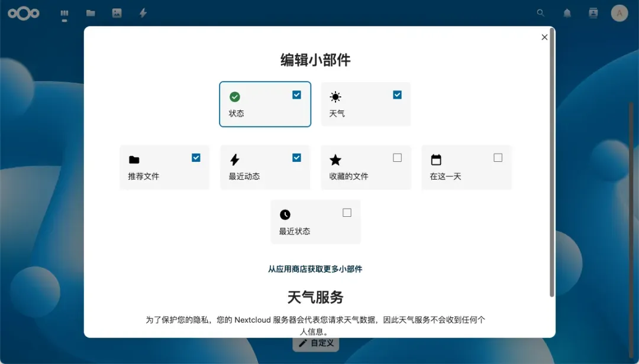Open notifications bell icon
The height and width of the screenshot is (364, 639).
pyautogui.click(x=567, y=14)
